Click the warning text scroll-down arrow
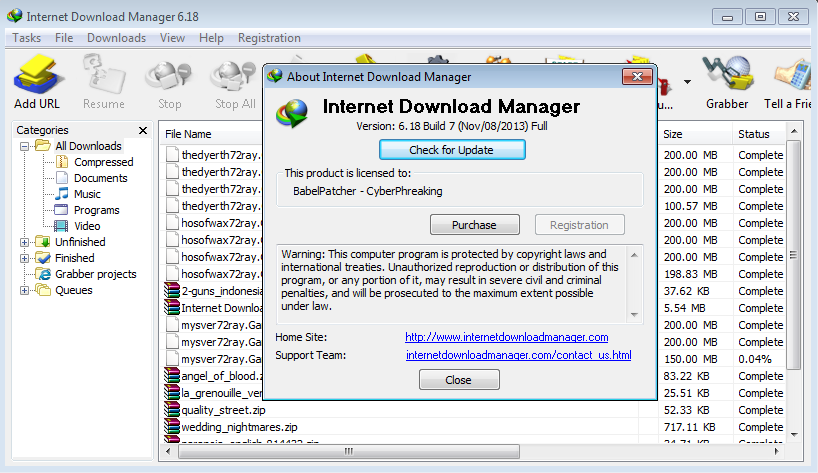 [x=634, y=314]
